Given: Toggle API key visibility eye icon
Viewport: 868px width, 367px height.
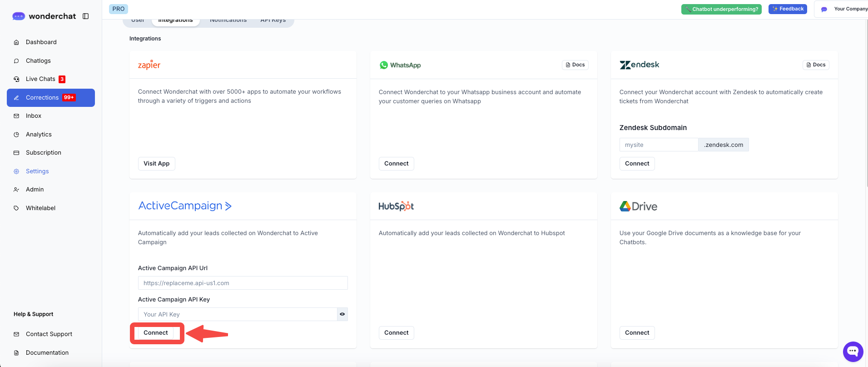Looking at the screenshot, I should click(x=342, y=314).
